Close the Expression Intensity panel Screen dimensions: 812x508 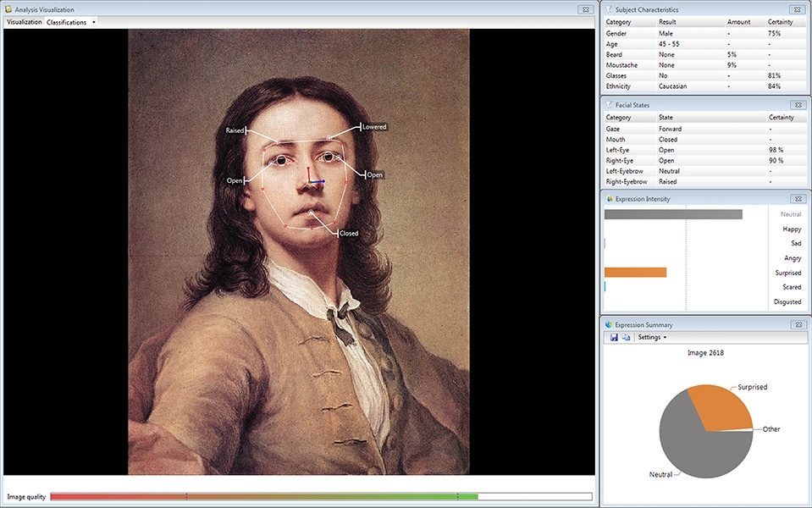[798, 199]
